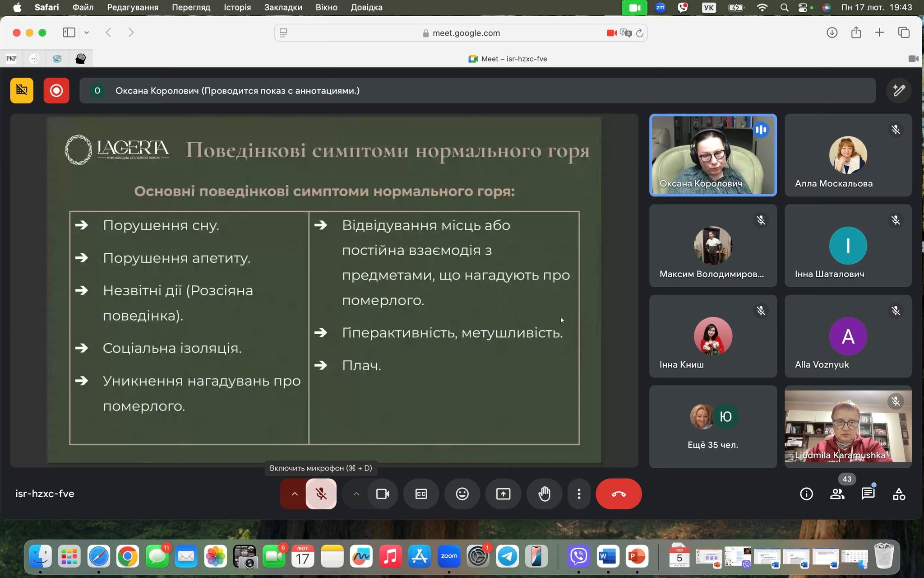Viewport: 924px width, 578px height.
Task: Leave the call with red hang-up button
Action: 618,494
